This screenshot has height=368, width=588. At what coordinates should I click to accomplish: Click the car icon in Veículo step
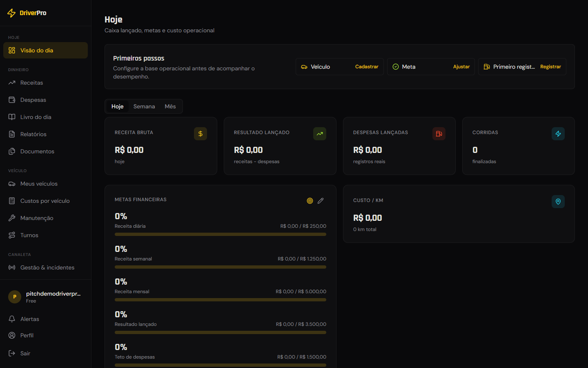pyautogui.click(x=304, y=67)
